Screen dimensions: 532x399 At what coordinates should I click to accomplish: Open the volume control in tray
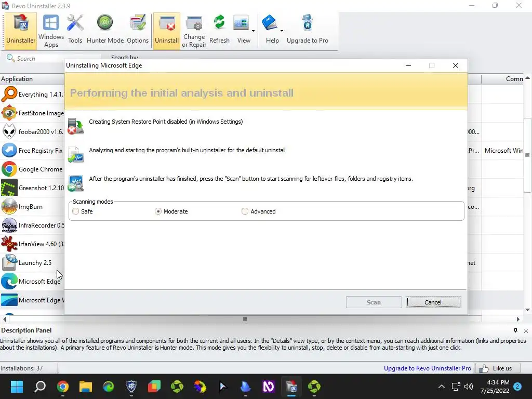469,387
